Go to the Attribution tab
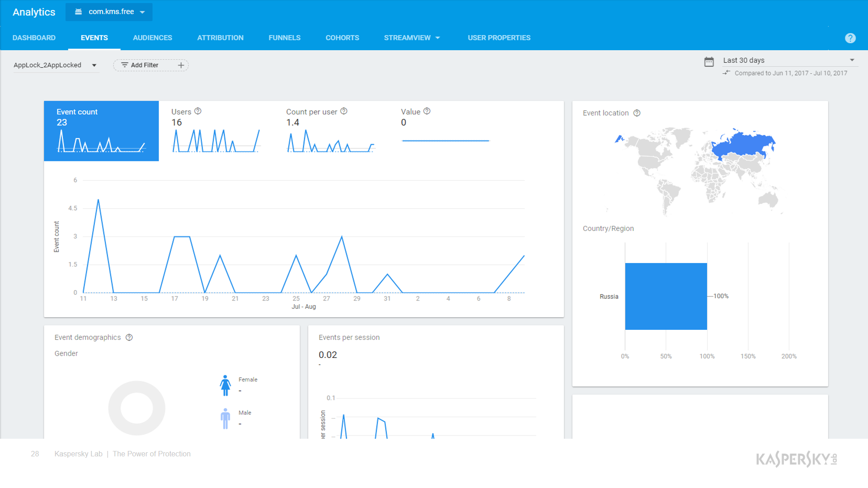Viewport: 868px width, 488px height. coord(220,38)
